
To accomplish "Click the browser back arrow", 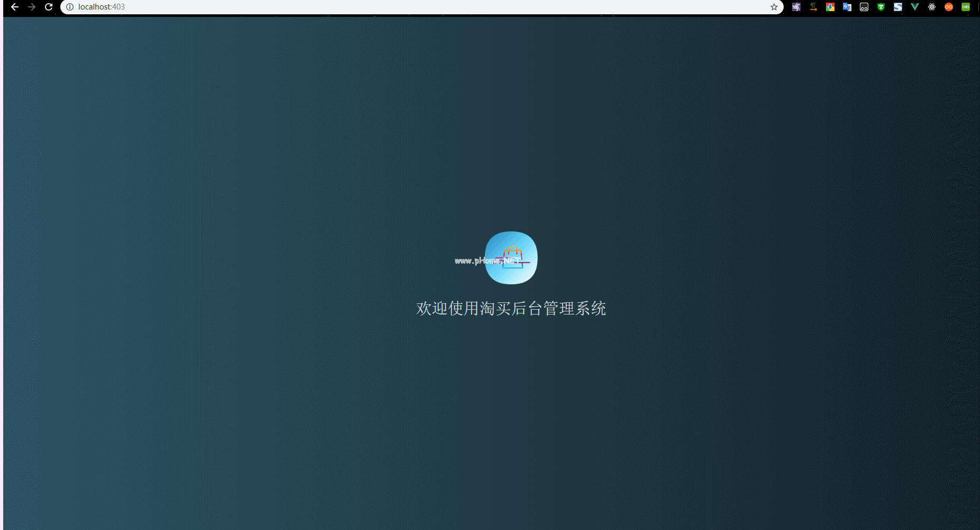I will pos(15,7).
